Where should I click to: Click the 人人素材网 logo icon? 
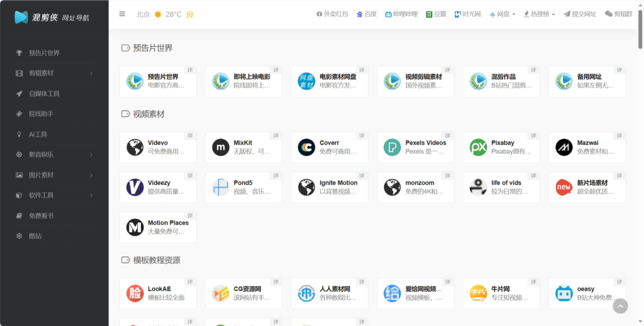tap(306, 293)
